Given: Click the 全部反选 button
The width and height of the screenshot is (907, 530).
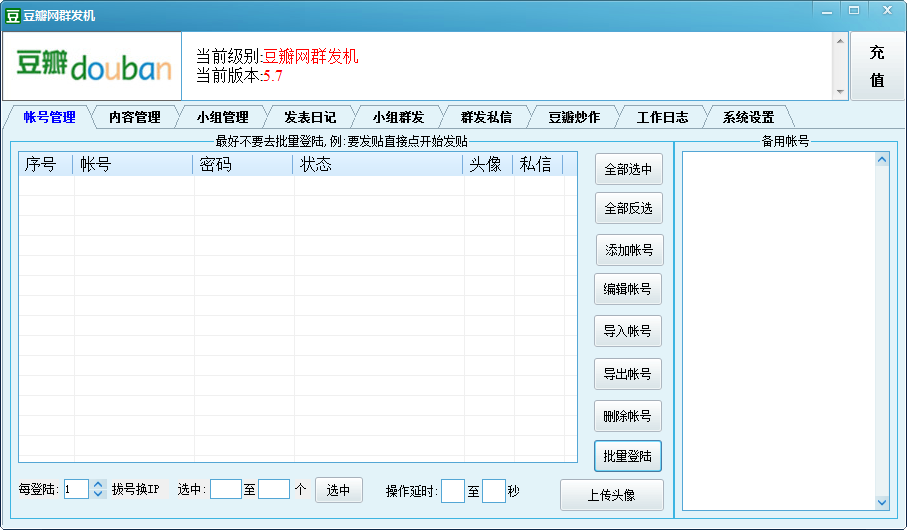Looking at the screenshot, I should (629, 208).
